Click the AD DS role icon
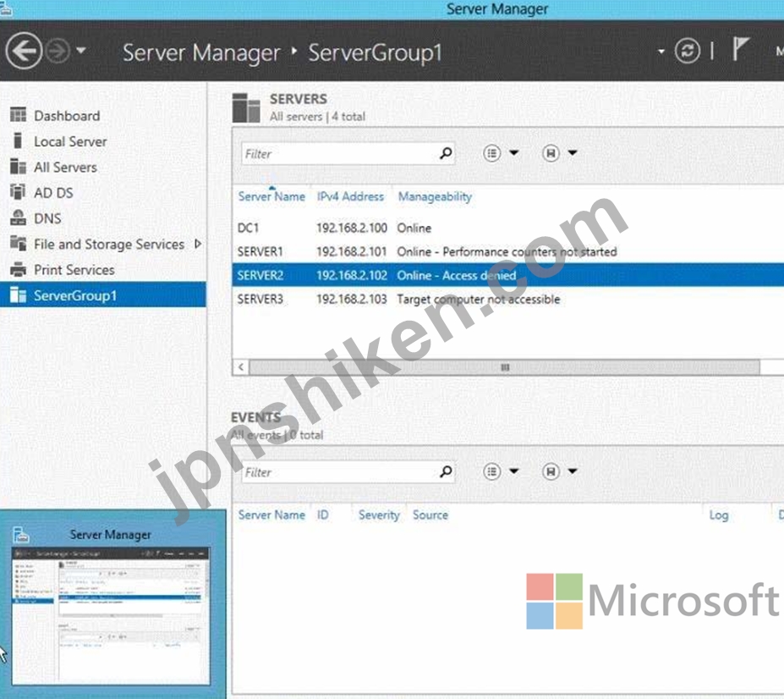The image size is (784, 699). pyautogui.click(x=18, y=191)
